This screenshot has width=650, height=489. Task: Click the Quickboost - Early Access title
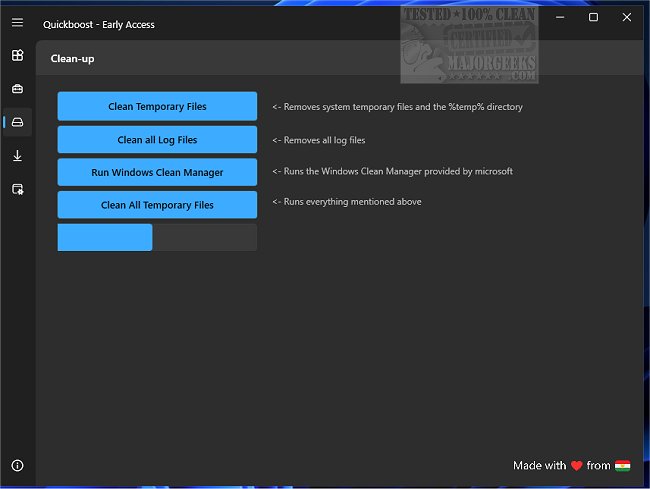pos(99,25)
